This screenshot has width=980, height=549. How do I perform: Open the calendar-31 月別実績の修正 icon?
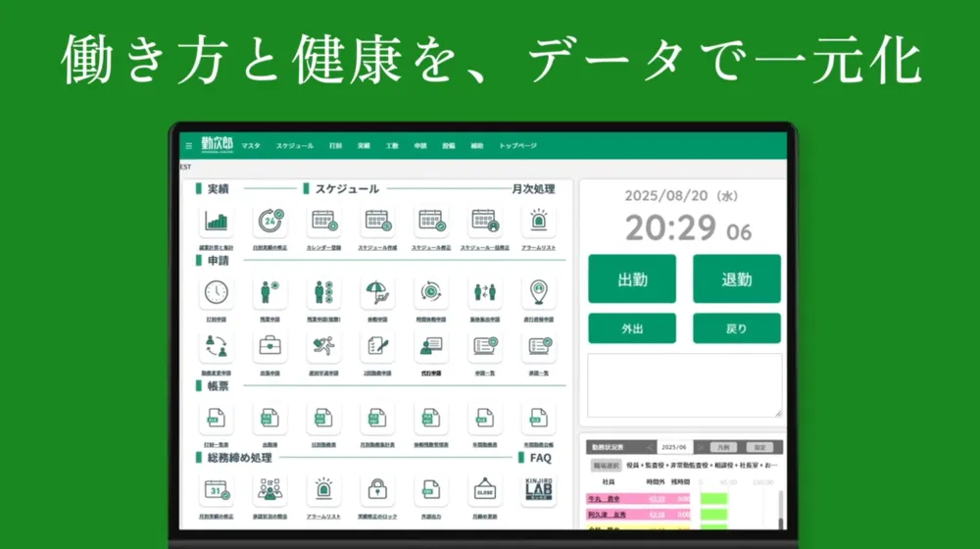click(x=217, y=490)
